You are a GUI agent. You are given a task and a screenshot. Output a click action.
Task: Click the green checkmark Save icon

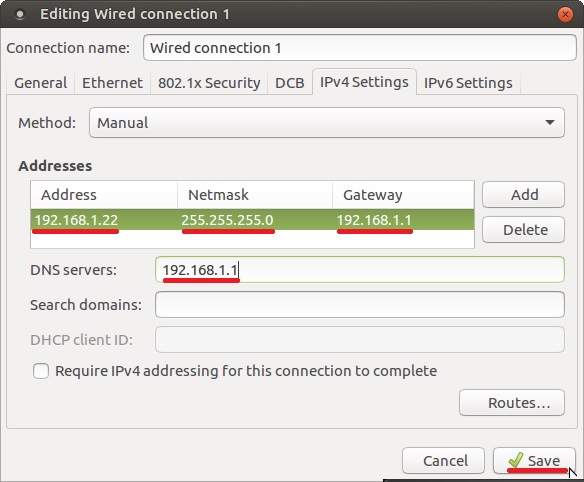click(x=516, y=460)
